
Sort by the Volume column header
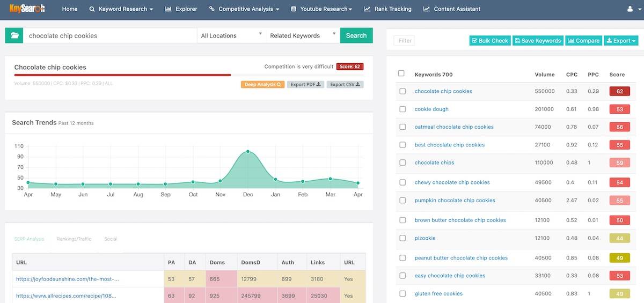click(x=545, y=75)
